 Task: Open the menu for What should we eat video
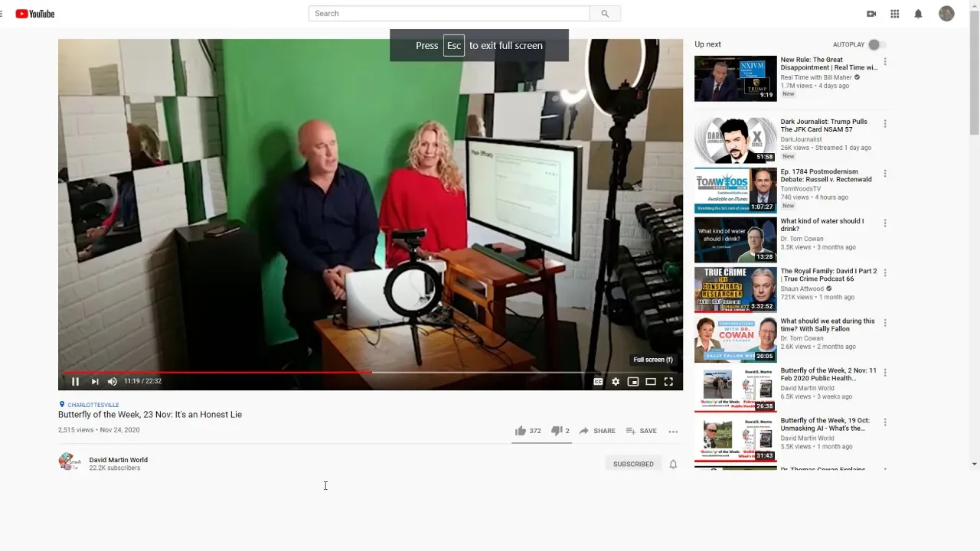point(885,323)
